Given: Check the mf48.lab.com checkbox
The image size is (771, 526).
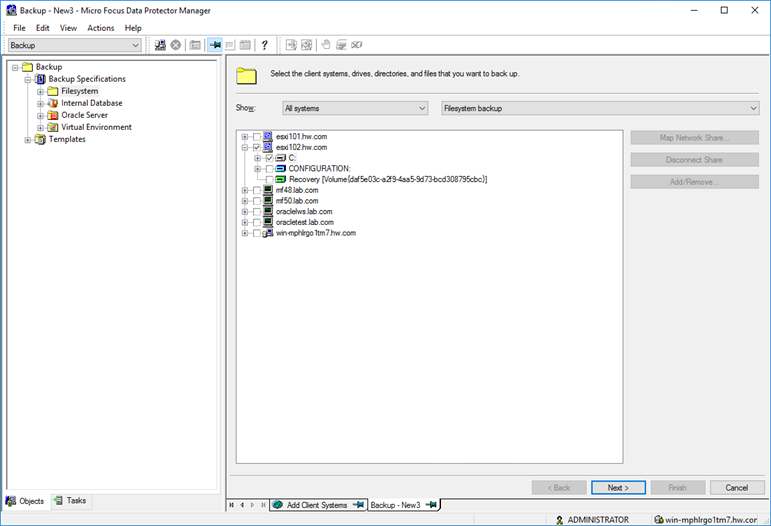Looking at the screenshot, I should point(257,190).
